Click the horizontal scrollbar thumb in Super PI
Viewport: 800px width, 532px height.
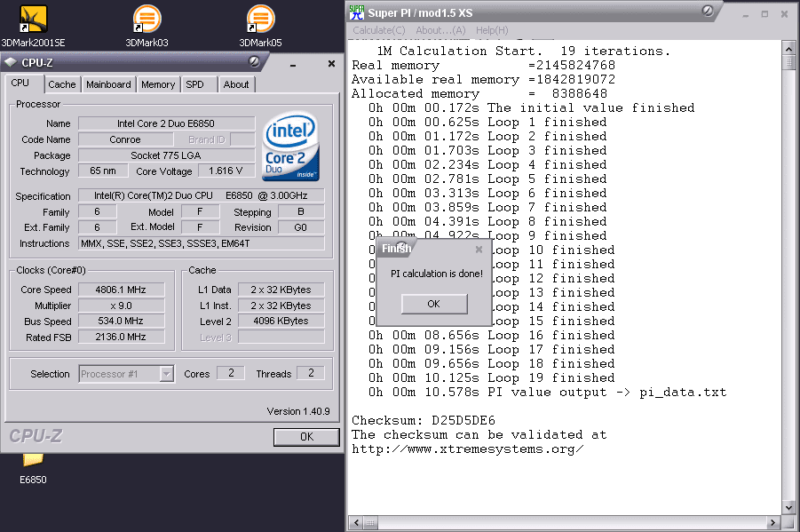click(370, 523)
